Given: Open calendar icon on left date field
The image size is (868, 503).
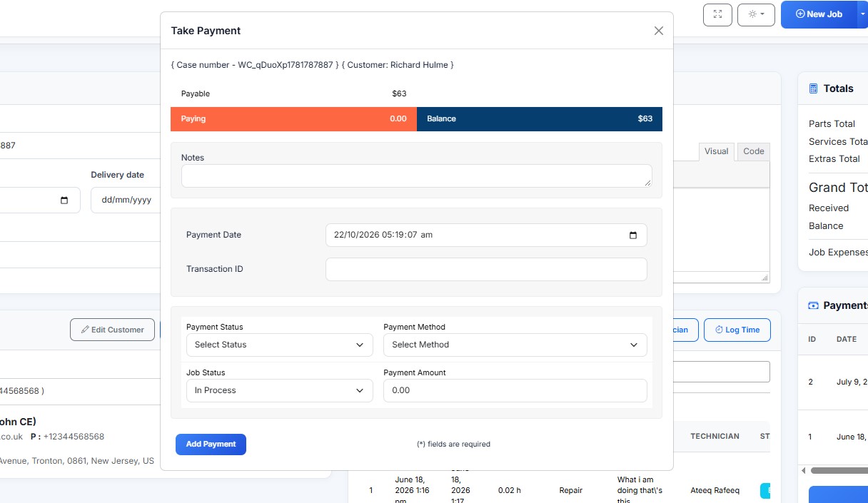Looking at the screenshot, I should (64, 200).
